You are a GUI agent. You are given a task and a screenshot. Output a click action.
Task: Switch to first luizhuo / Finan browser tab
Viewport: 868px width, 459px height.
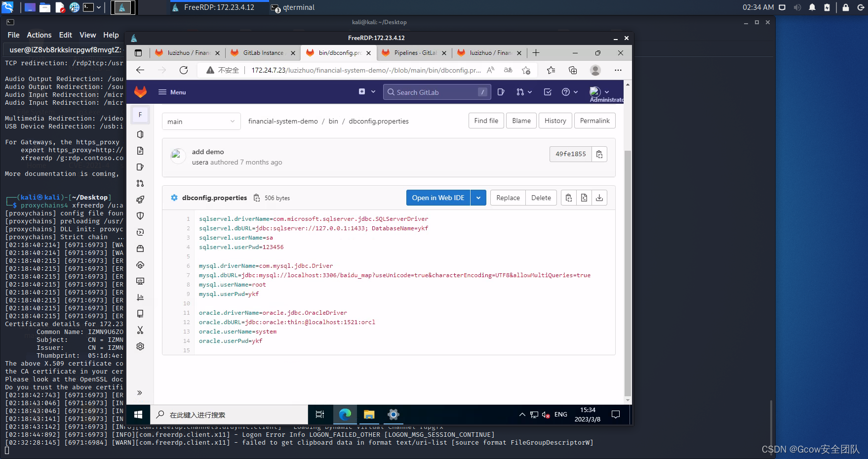[187, 53]
